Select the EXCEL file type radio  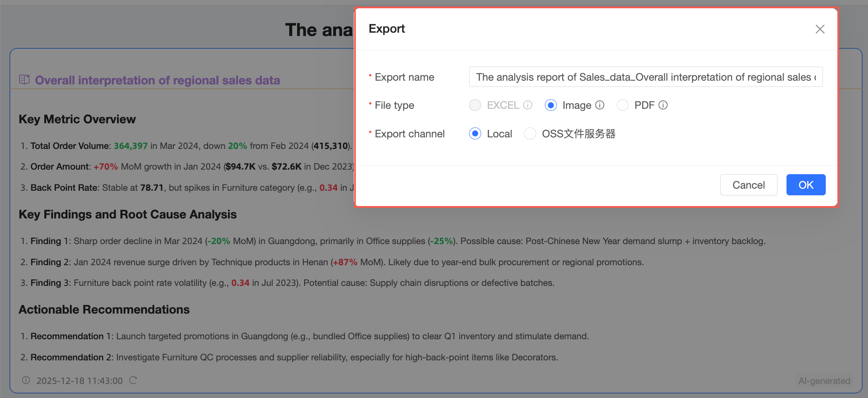click(475, 105)
